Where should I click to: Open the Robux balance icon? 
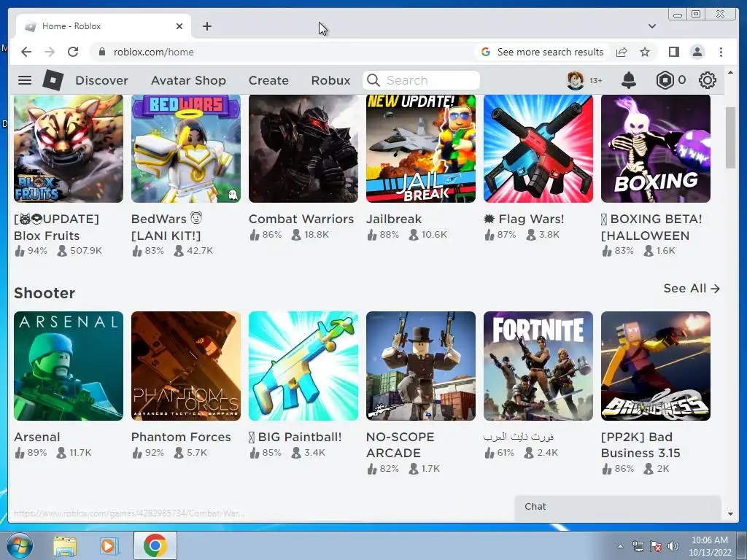pos(665,80)
